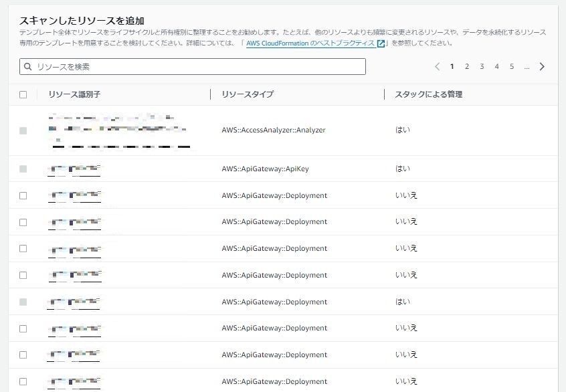The width and height of the screenshot is (566, 392).
Task: Click AWS::ApiGateway::ApiKey type cell
Action: click(266, 169)
